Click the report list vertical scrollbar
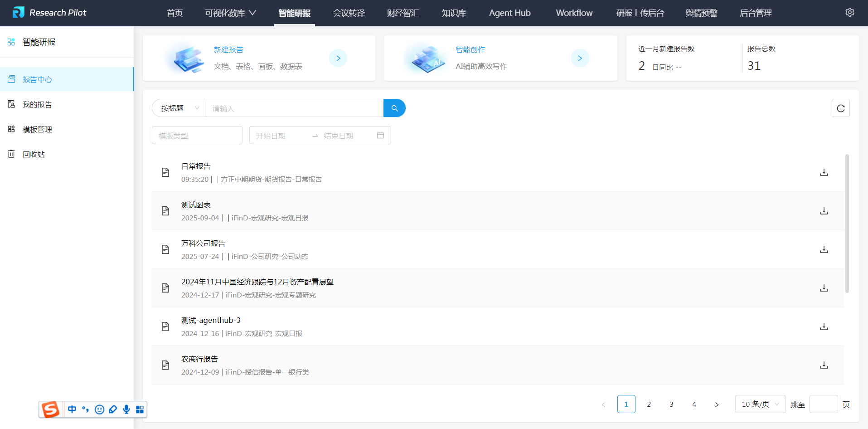The image size is (868, 429). click(847, 223)
